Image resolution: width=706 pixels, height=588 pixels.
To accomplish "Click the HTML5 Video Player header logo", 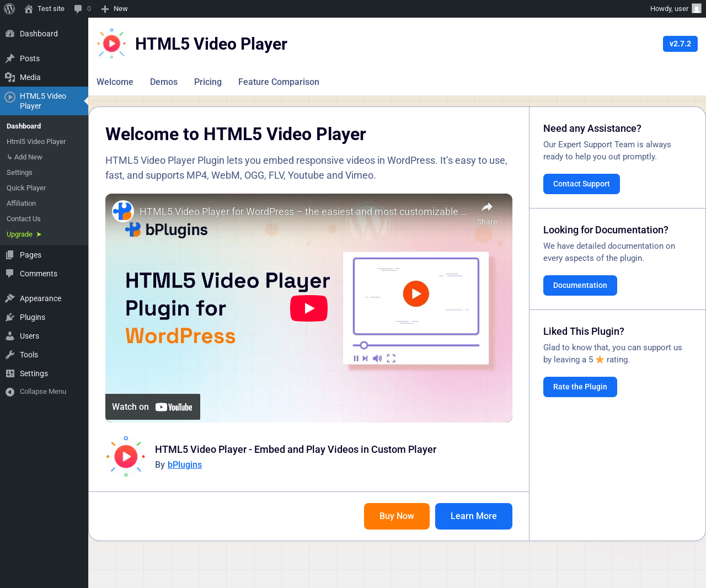I will click(111, 44).
